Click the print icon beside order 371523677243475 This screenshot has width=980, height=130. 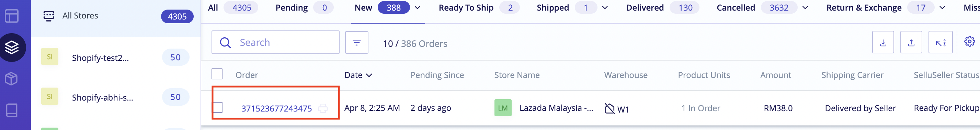coord(323,108)
